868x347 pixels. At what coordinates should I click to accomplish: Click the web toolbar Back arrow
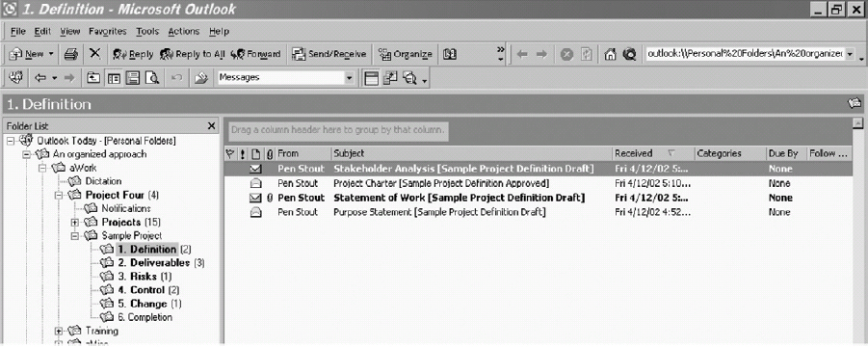521,54
